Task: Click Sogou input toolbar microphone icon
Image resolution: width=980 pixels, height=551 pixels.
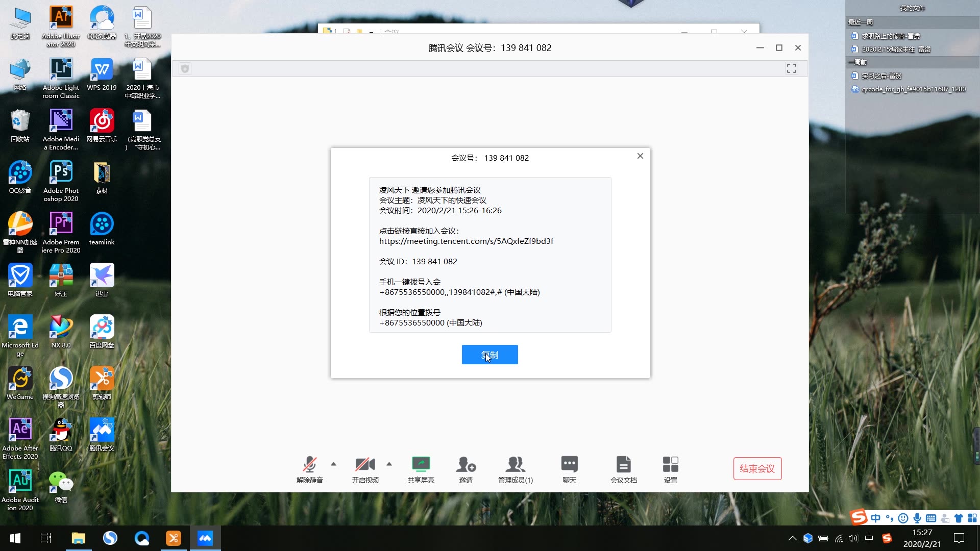Action: pos(917,518)
